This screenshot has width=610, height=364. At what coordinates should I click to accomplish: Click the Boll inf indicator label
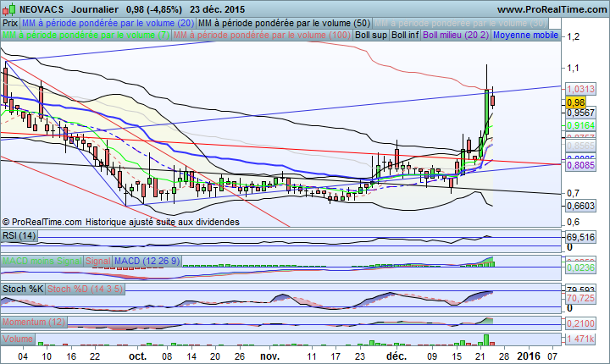coord(405,35)
